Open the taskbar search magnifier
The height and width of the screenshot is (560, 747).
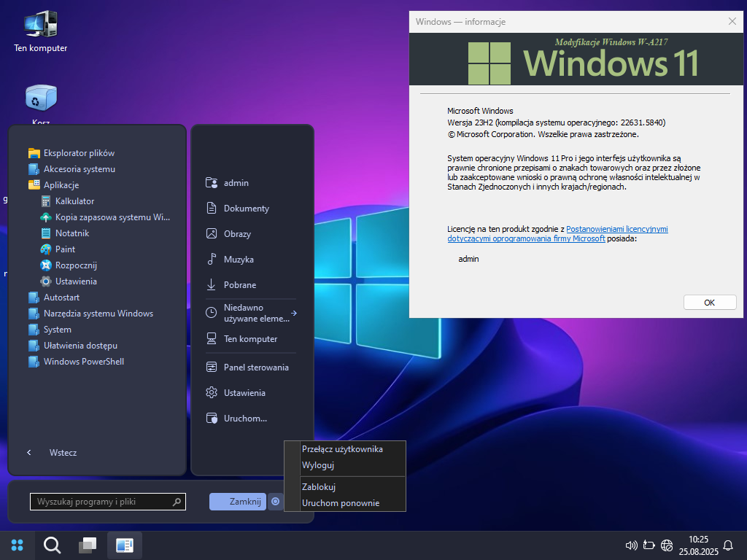52,545
